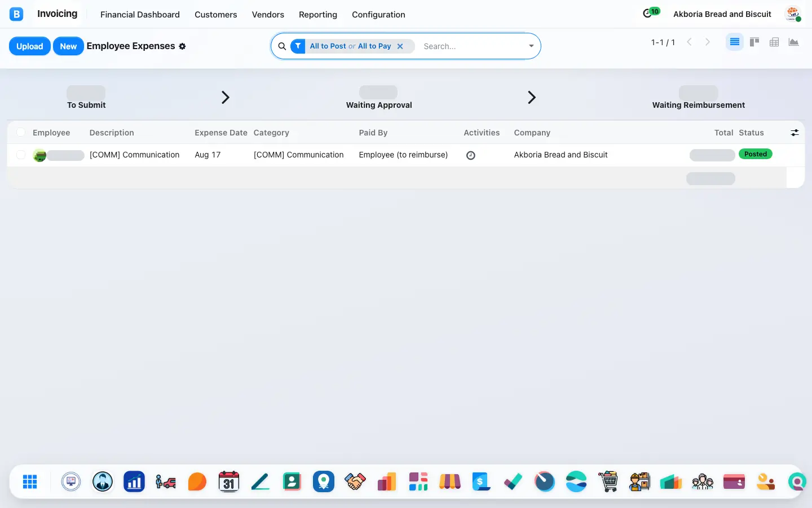Open the Employee Expenses gear settings
Image resolution: width=812 pixels, height=508 pixels.
[182, 46]
